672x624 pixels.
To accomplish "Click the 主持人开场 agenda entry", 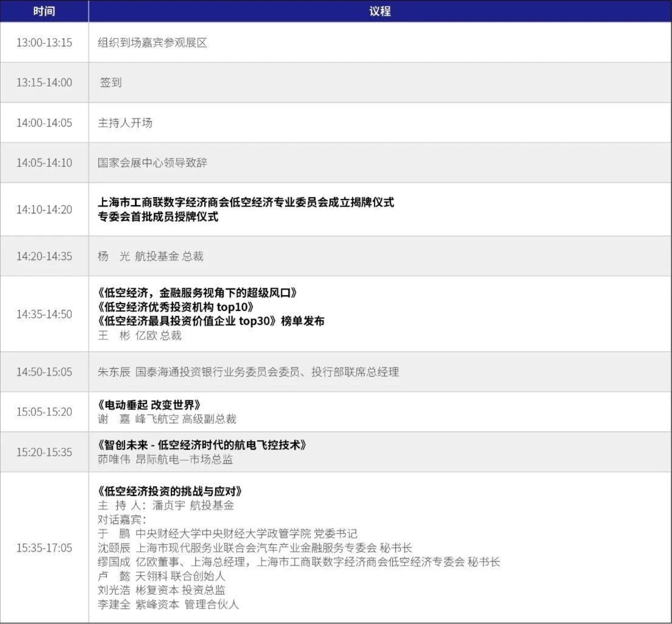I will coord(125,123).
